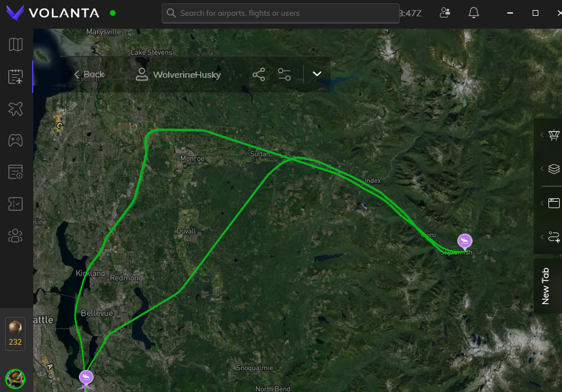562x392 pixels.
Task: Share WolverineHusky's flight
Action: [x=259, y=74]
